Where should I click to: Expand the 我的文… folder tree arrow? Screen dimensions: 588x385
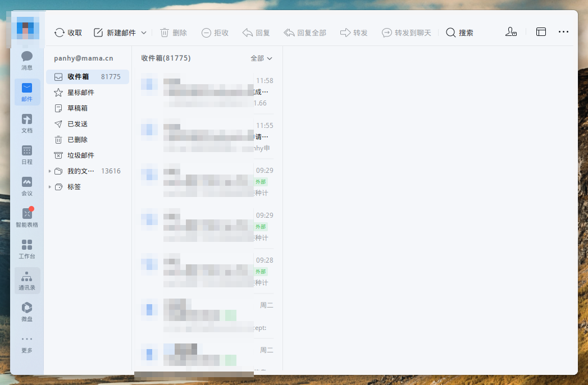(49, 171)
